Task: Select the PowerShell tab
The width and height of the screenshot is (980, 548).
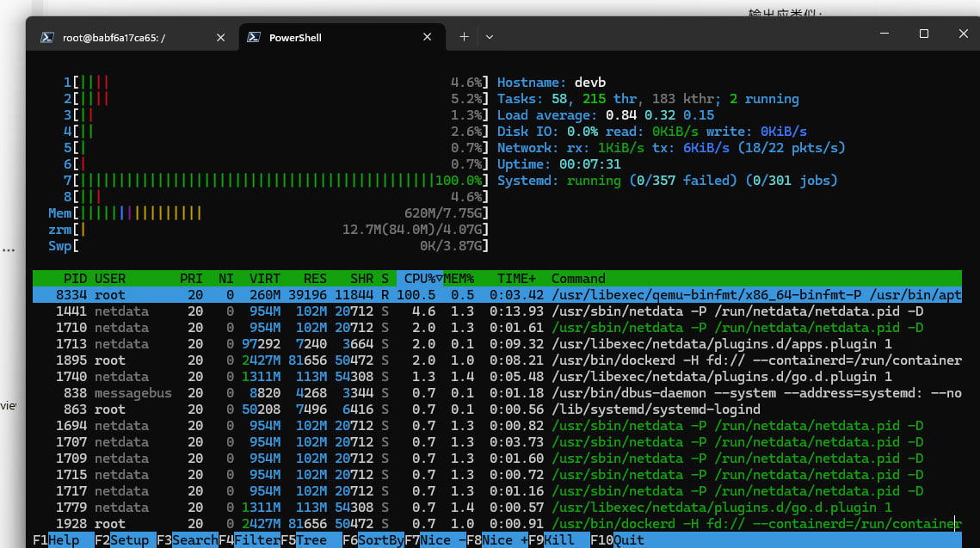Action: 342,38
